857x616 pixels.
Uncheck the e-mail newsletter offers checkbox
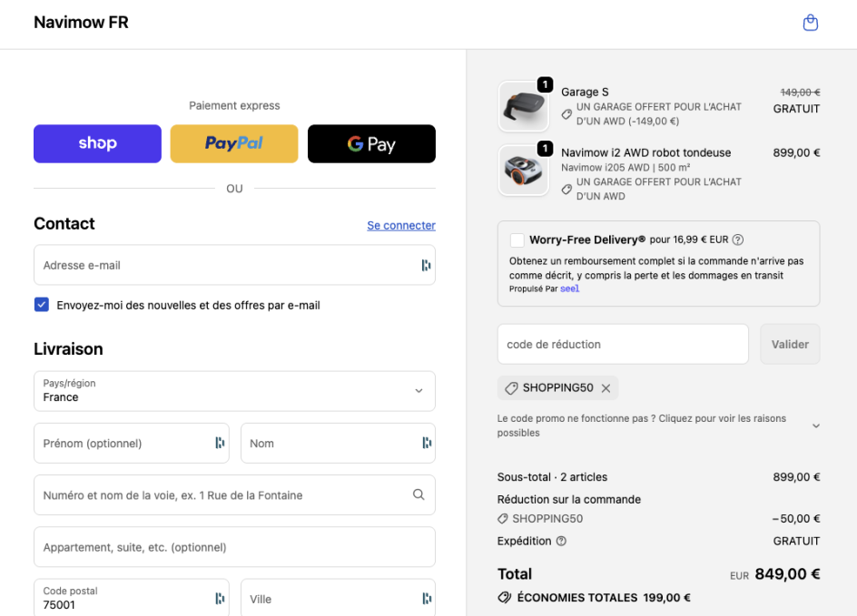coord(42,305)
